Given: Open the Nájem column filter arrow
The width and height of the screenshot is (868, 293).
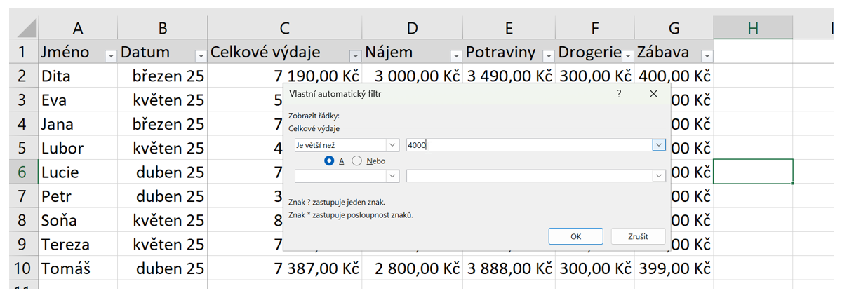Looking at the screenshot, I should point(456,56).
